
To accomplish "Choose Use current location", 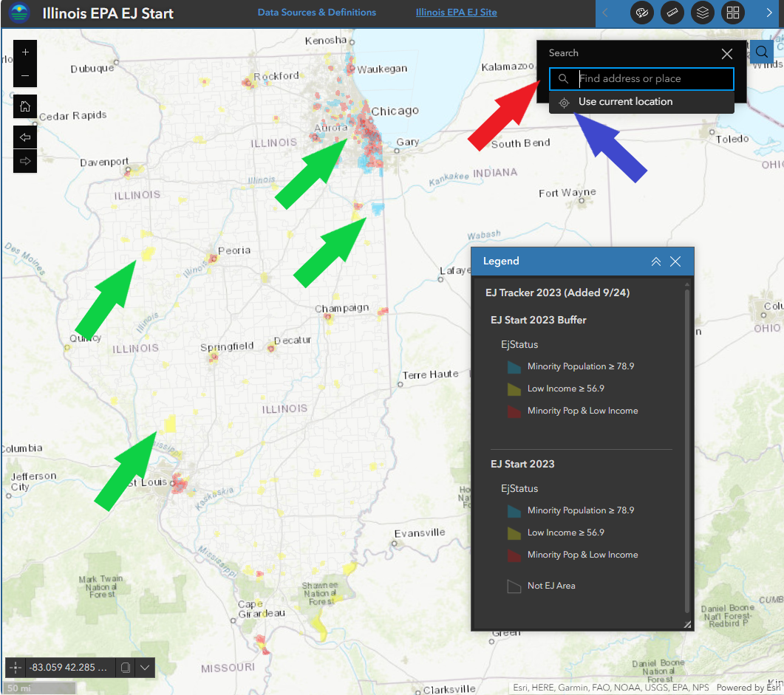I will point(641,102).
